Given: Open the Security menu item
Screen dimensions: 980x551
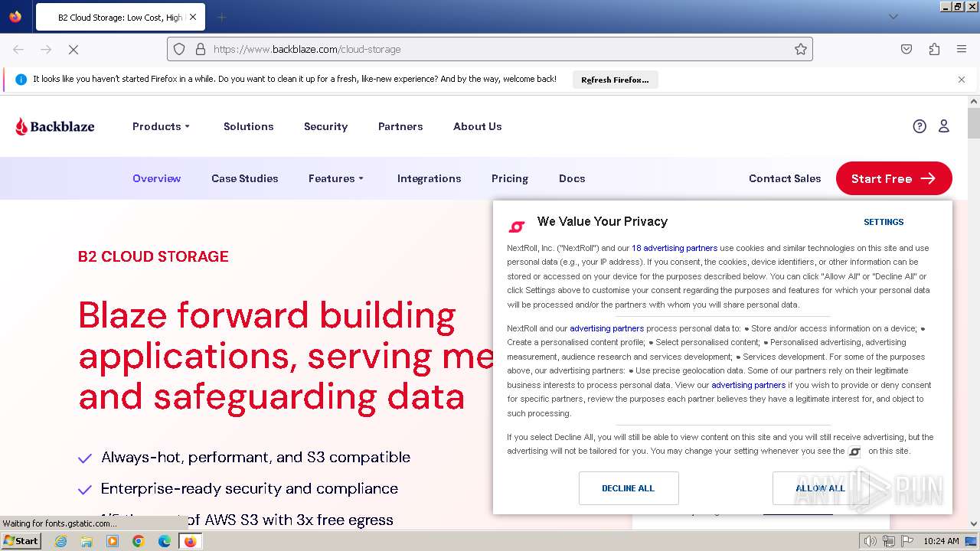Looking at the screenshot, I should (x=325, y=126).
